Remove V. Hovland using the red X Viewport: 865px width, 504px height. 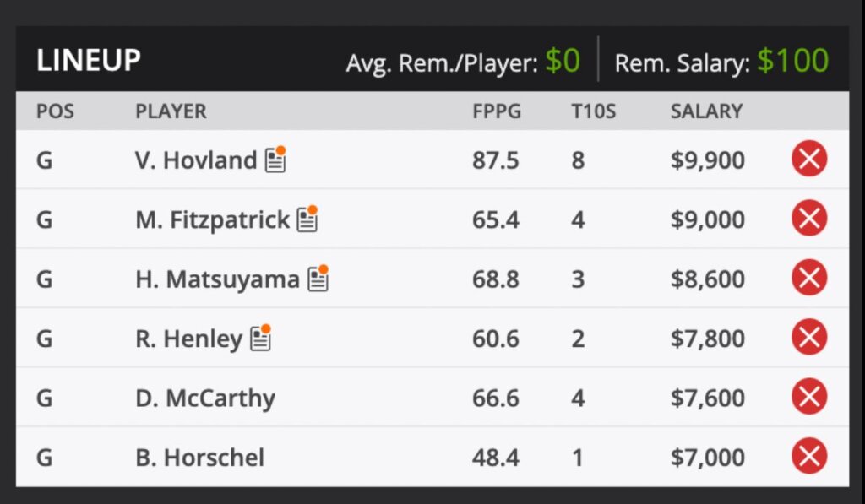808,158
